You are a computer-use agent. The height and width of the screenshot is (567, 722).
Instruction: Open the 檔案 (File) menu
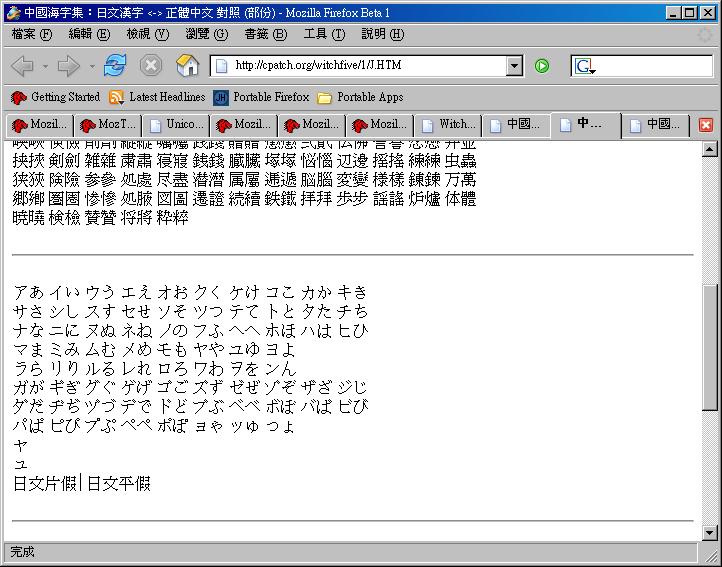(x=32, y=34)
